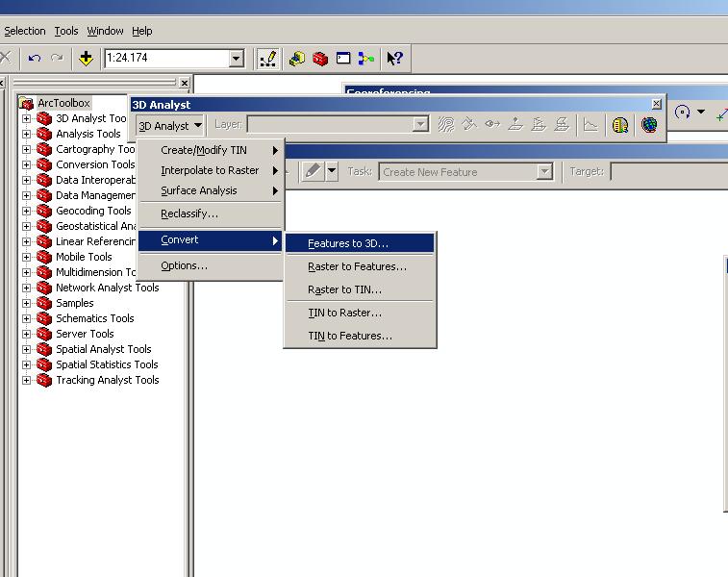
Task: Choose Reclassify from 3D Analyst menu
Action: 212,214
